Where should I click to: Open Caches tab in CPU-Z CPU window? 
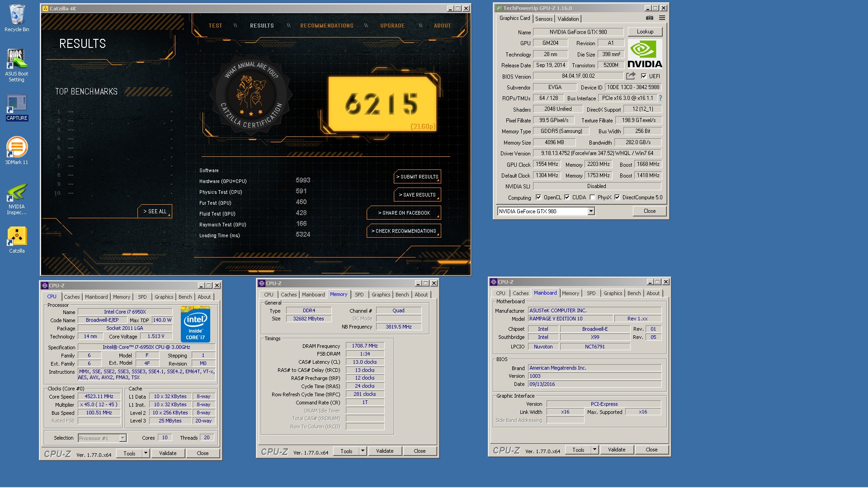pos(71,297)
